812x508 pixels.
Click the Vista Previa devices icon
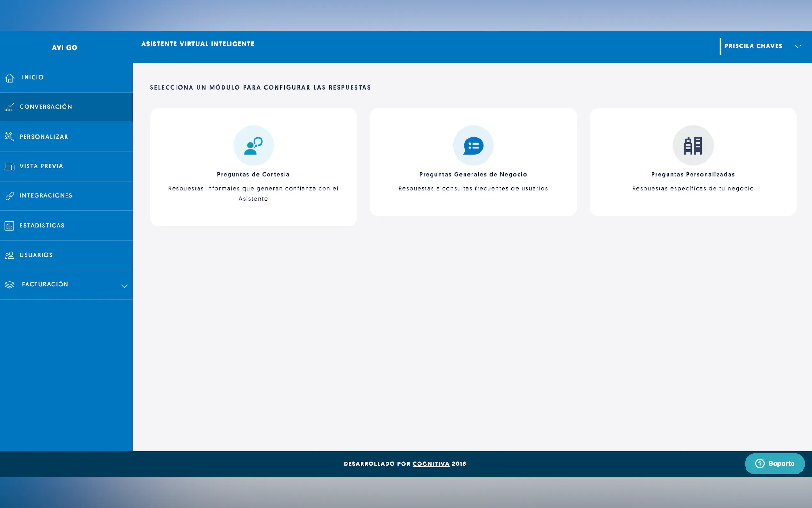pyautogui.click(x=9, y=166)
